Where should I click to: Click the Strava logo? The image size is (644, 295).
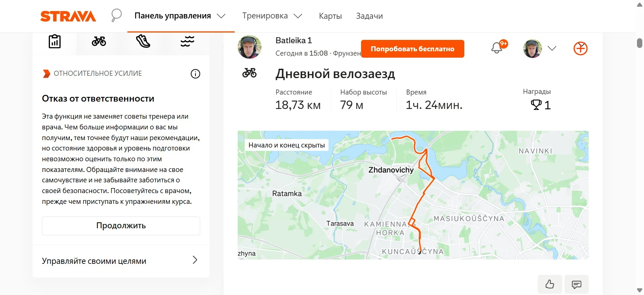68,16
